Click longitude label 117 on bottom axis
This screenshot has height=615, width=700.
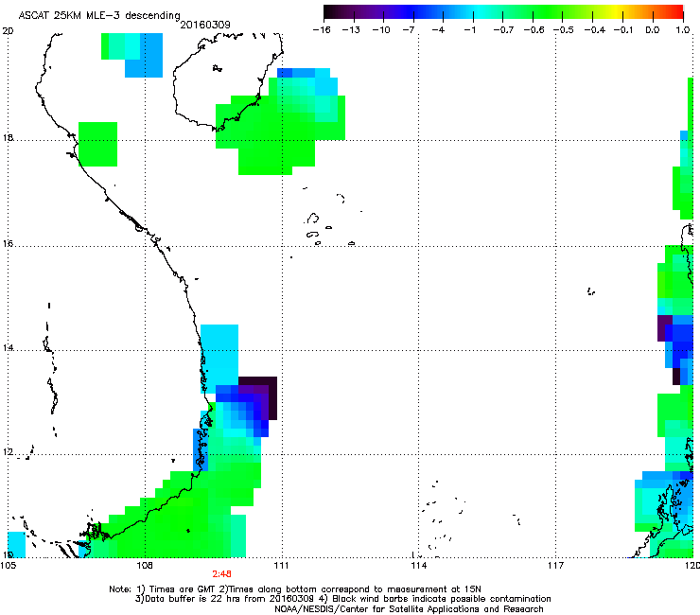tap(556, 566)
